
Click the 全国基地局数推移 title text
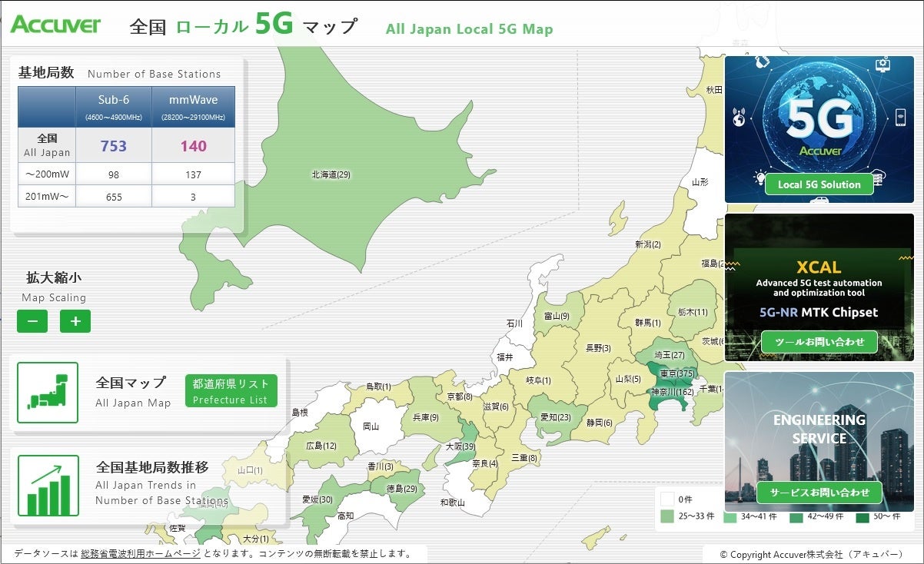tap(152, 467)
